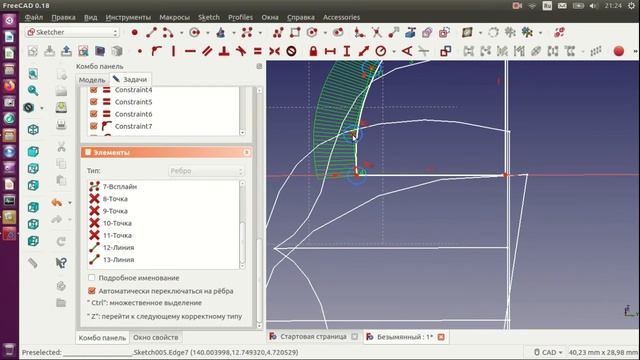640x360 pixels.
Task: Open the Макросы menu
Action: pos(174,17)
